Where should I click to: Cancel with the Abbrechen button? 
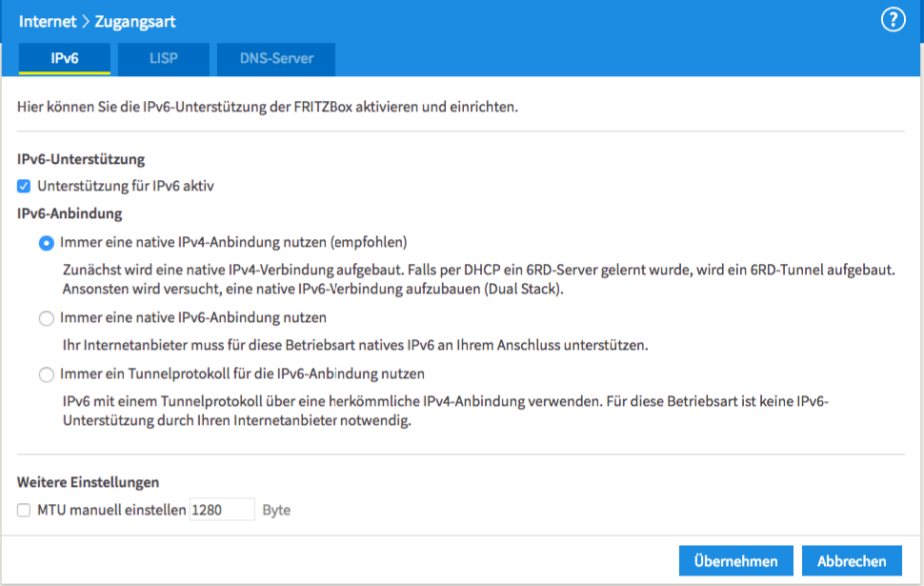tap(852, 560)
